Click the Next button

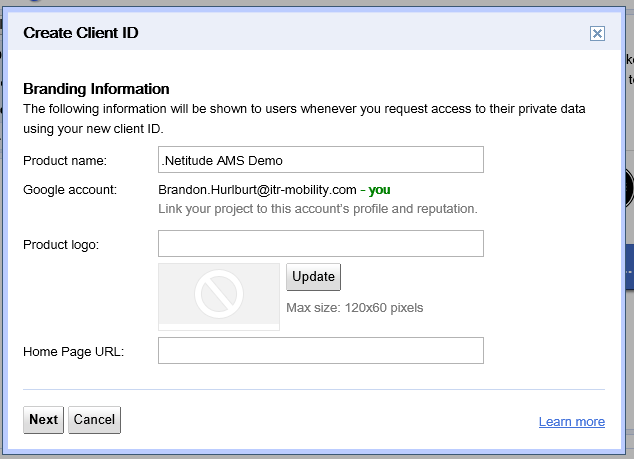pyautogui.click(x=43, y=420)
